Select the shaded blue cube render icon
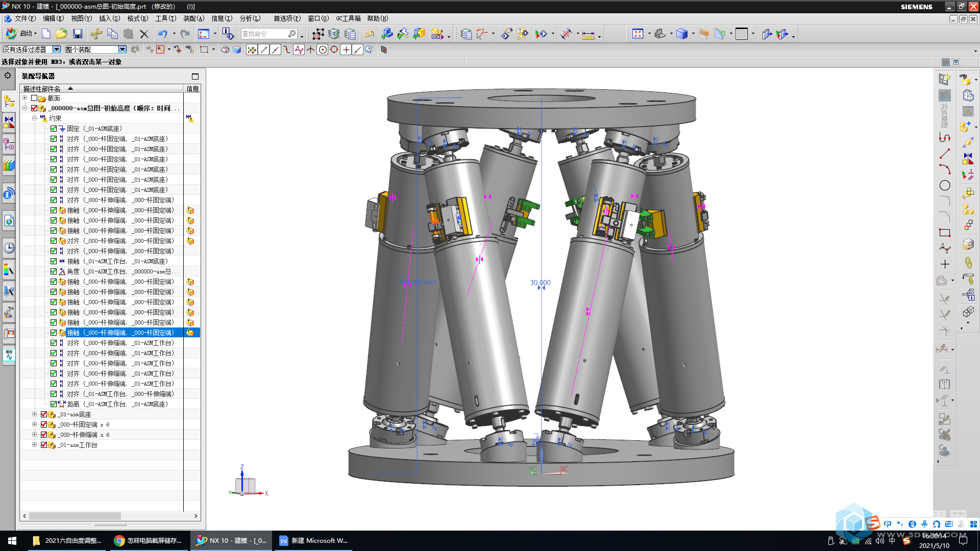Image resolution: width=980 pixels, height=551 pixels. point(681,34)
